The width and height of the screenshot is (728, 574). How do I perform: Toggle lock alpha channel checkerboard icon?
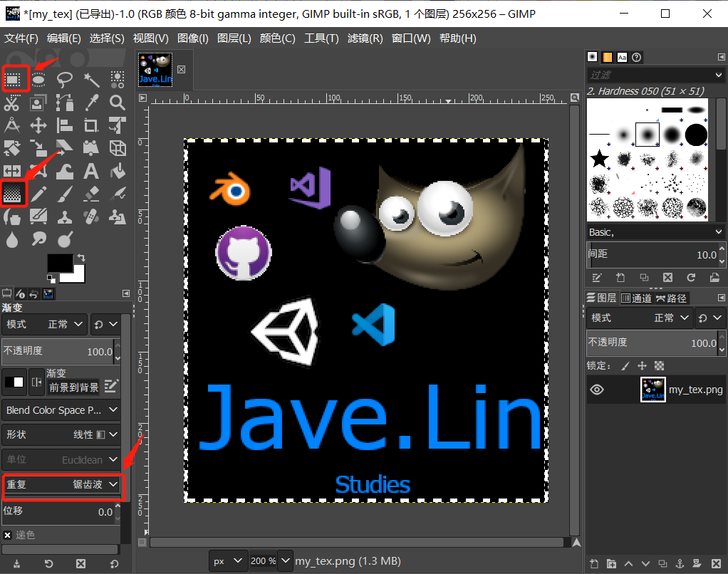[660, 366]
